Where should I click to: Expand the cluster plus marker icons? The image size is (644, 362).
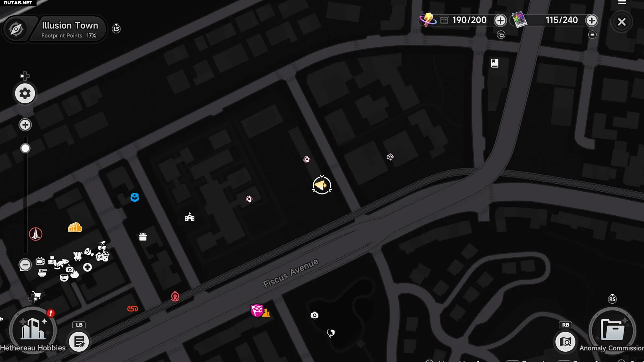coord(88,267)
